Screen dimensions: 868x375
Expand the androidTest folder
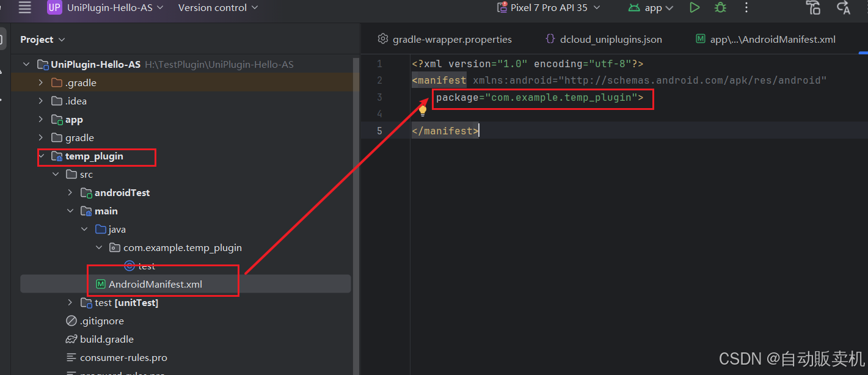[x=70, y=192]
